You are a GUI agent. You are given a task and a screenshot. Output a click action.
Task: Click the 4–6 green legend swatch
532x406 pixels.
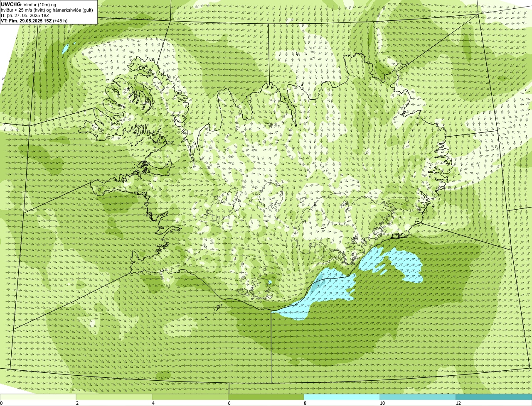[190, 397]
